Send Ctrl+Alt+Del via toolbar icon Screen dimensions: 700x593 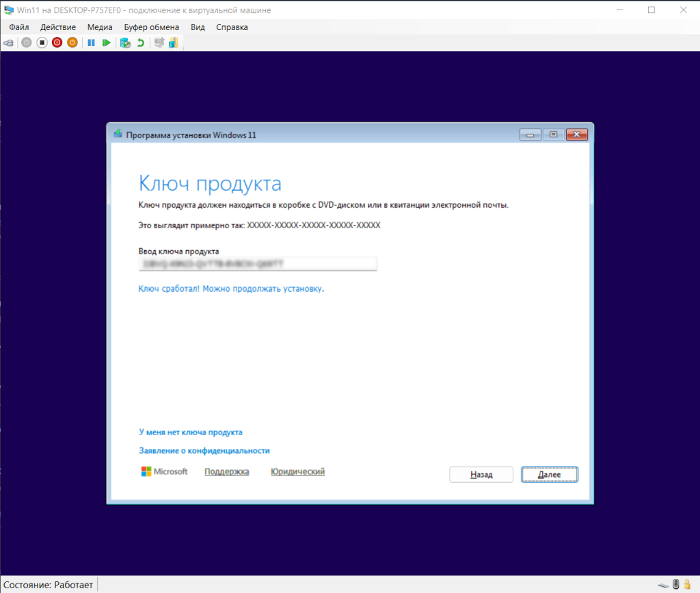[x=8, y=43]
